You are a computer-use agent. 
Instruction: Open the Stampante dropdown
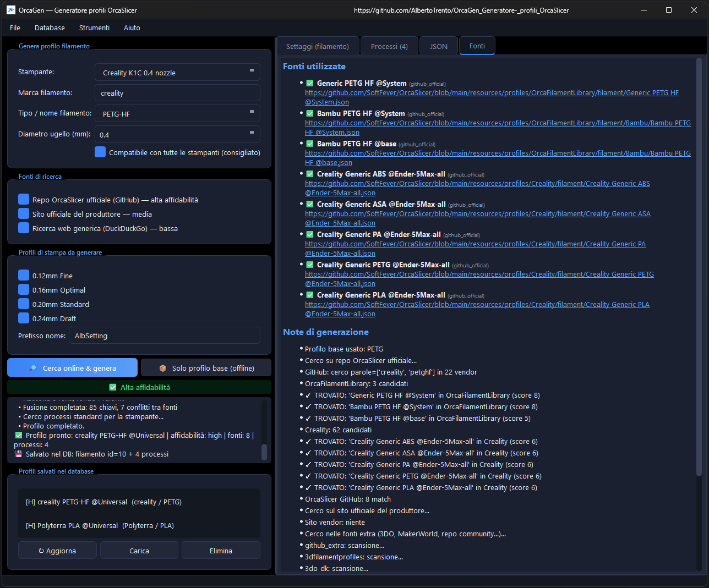(x=177, y=72)
